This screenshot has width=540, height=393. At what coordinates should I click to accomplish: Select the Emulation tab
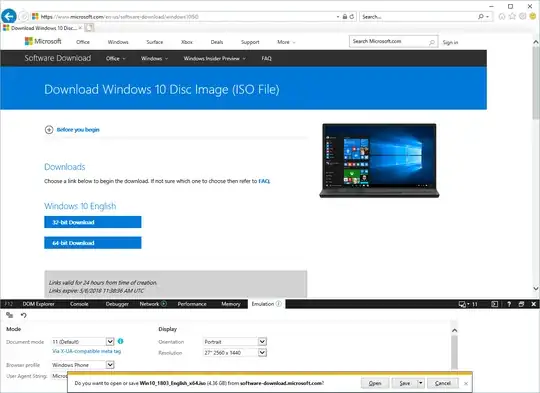click(x=266, y=304)
